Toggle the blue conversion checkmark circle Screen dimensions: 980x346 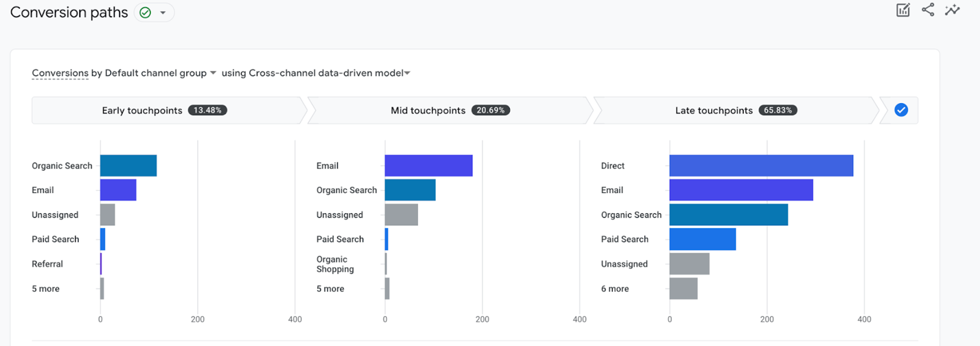pos(901,110)
